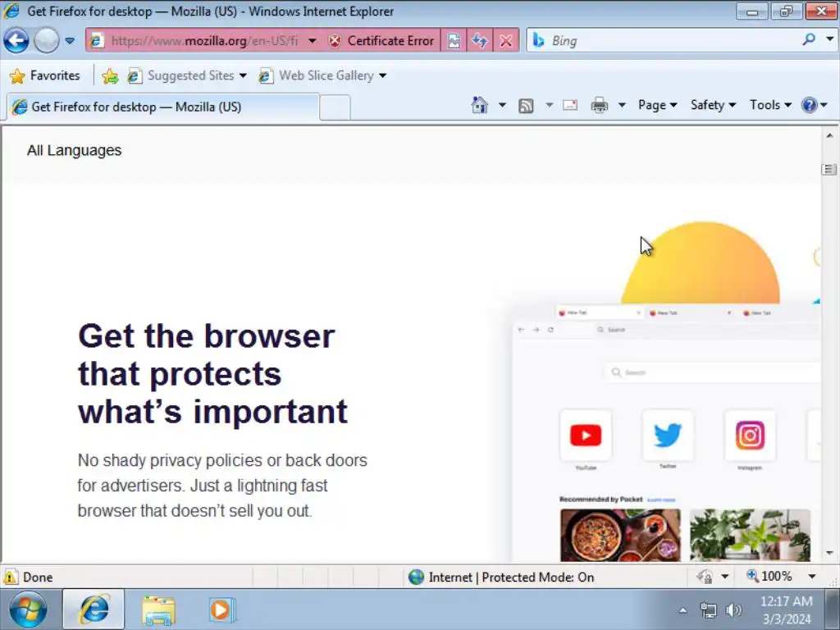Click the RSS feeds icon
This screenshot has width=840, height=630.
[526, 106]
